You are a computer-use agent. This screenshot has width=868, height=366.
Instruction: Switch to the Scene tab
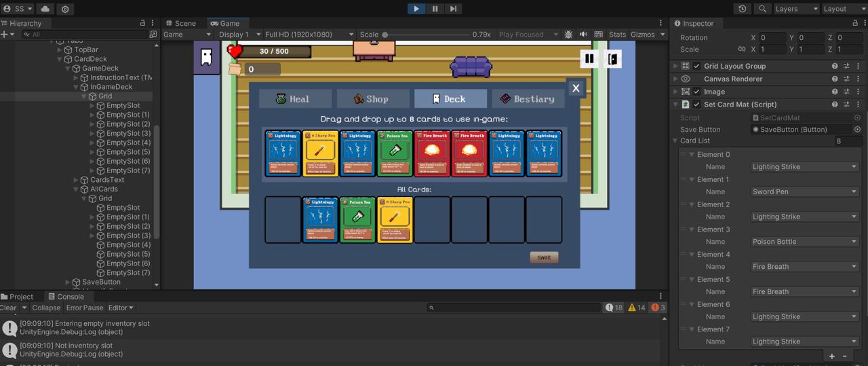tap(180, 23)
